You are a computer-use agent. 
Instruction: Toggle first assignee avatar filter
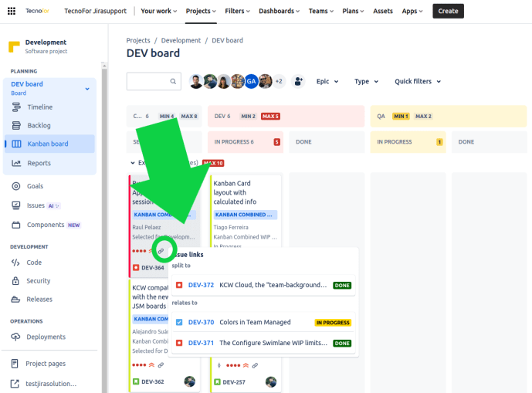(x=196, y=81)
